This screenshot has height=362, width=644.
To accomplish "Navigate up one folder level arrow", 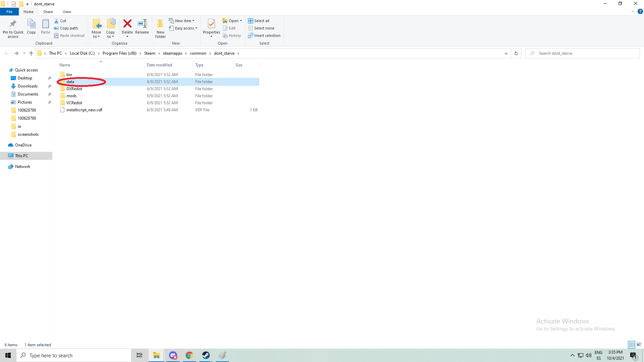I will click(x=31, y=53).
